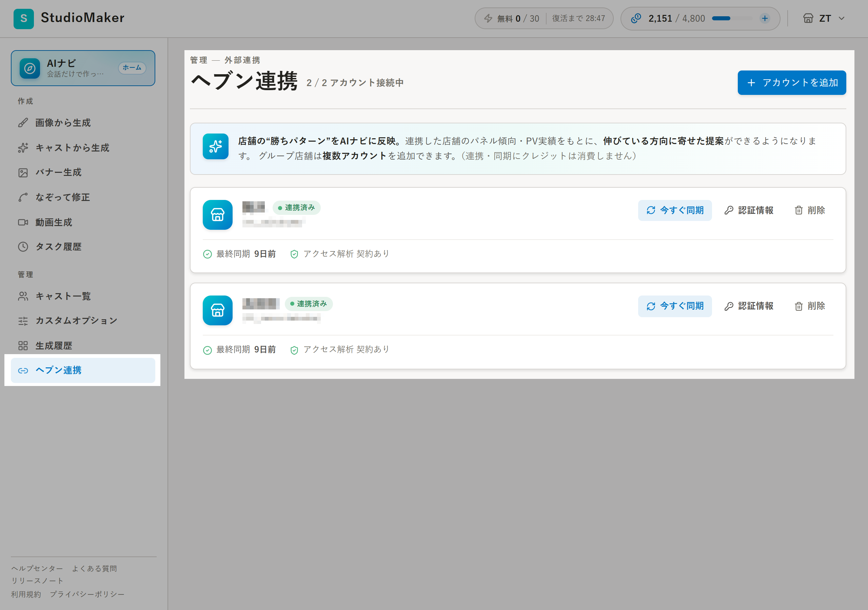Open ヘルプセンター link

(x=37, y=568)
